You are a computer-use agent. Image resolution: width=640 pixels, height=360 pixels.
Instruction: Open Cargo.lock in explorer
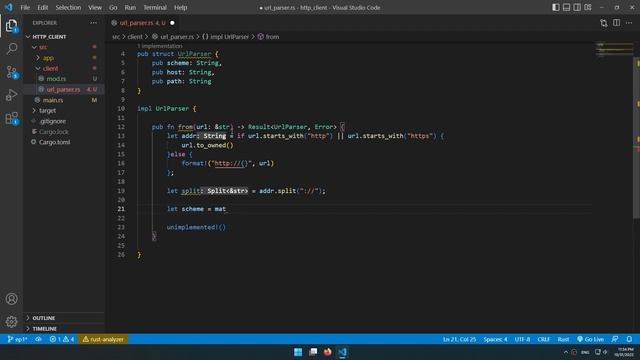[x=53, y=132]
